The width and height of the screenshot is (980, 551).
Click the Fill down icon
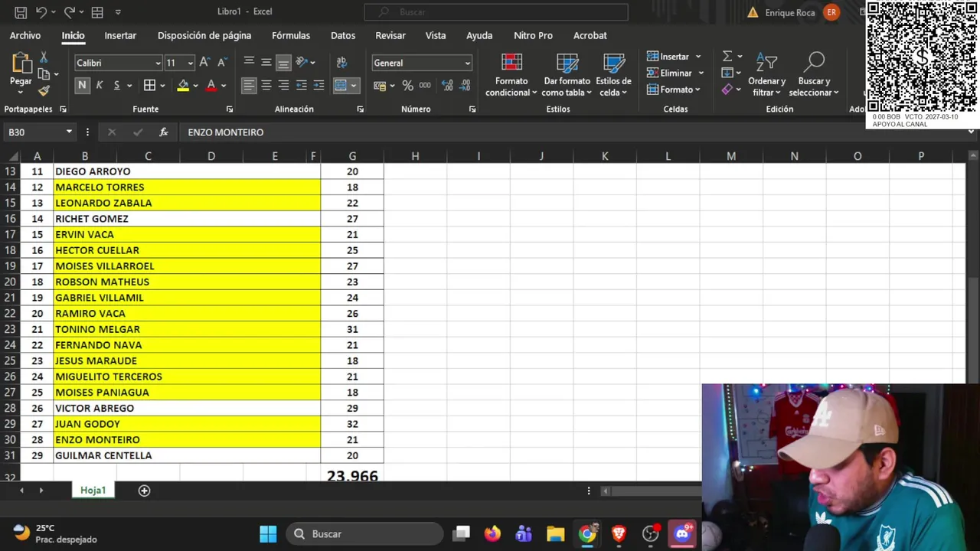click(727, 73)
